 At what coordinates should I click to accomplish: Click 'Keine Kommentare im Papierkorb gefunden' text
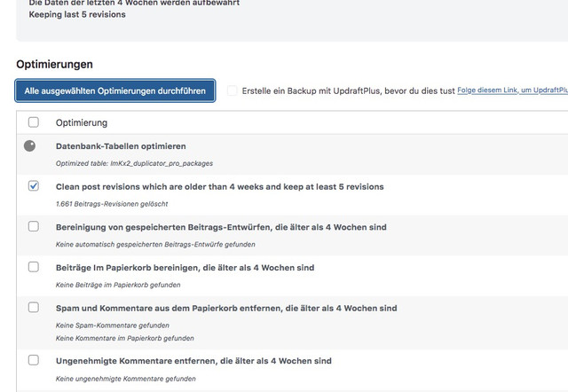pos(124,339)
